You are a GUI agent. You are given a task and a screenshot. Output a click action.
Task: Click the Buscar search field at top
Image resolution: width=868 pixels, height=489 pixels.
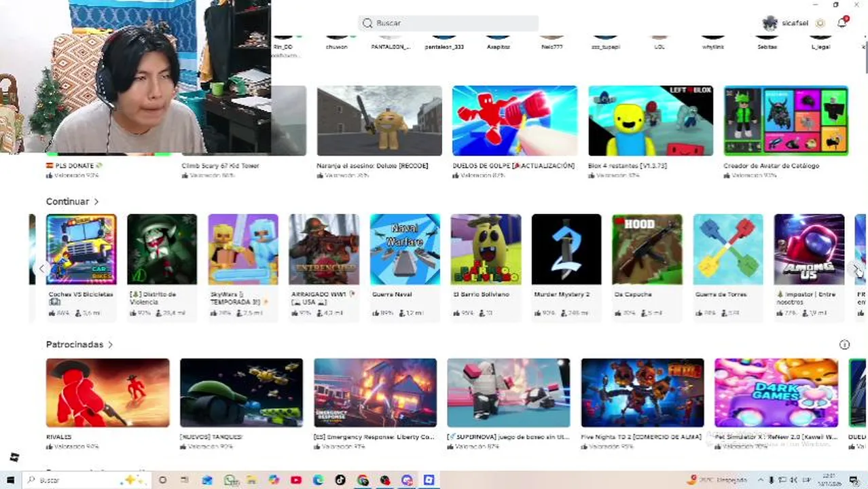(448, 23)
